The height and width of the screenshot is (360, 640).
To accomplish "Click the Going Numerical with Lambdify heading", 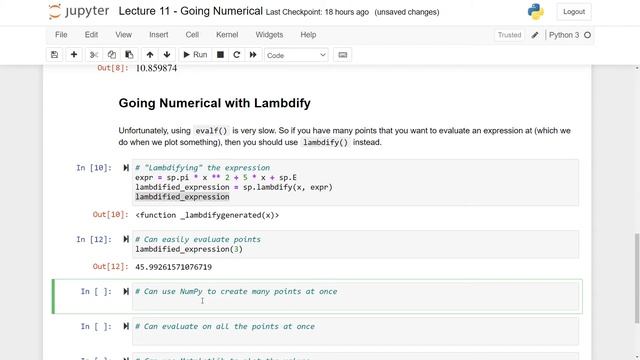I will (x=214, y=103).
